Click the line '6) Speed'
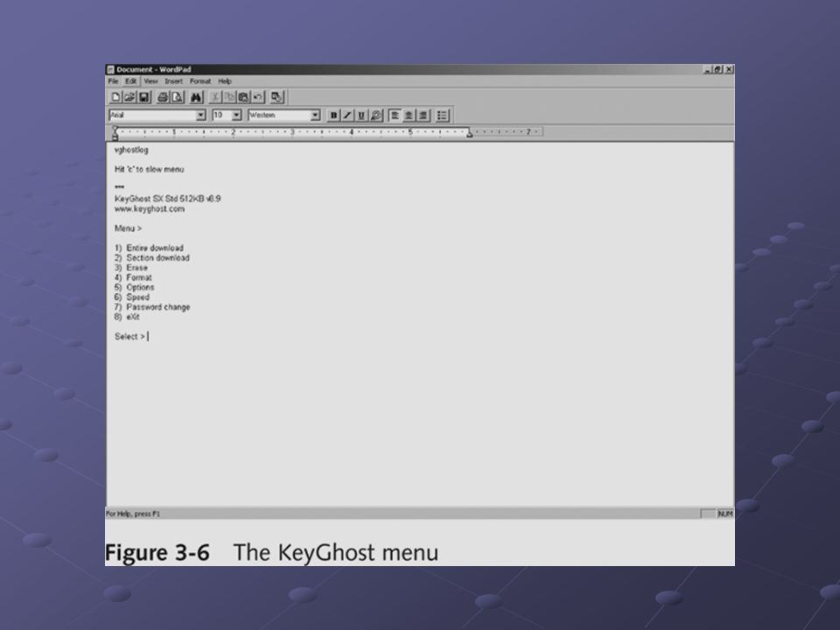Image resolution: width=840 pixels, height=630 pixels. [132, 297]
